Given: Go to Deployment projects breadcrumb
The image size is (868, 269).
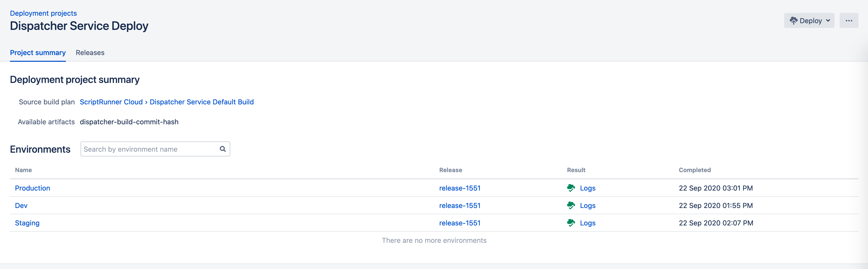Looking at the screenshot, I should click(43, 13).
